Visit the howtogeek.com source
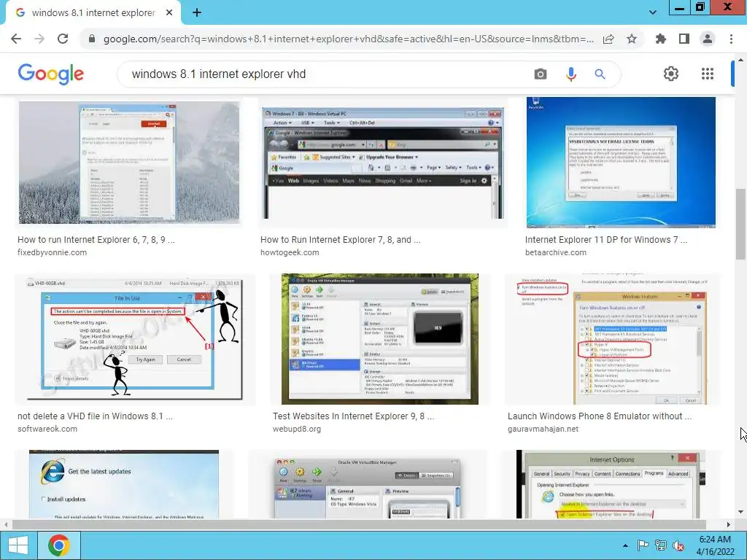 [290, 252]
